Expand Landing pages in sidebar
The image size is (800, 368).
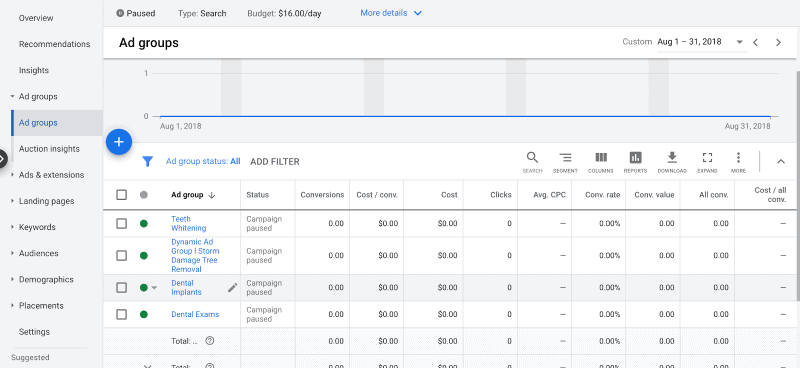(12, 201)
